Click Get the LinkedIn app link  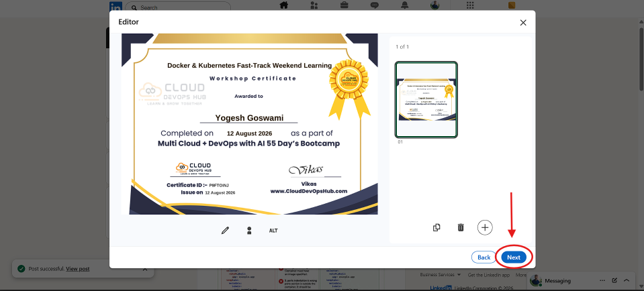pyautogui.click(x=489, y=275)
